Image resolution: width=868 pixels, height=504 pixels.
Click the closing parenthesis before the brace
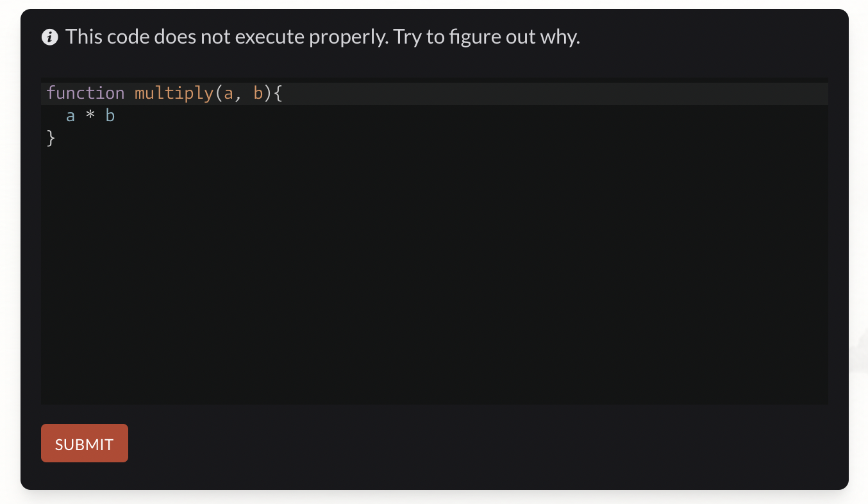pos(268,93)
